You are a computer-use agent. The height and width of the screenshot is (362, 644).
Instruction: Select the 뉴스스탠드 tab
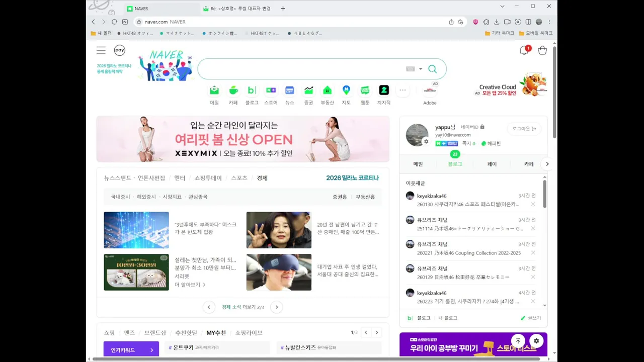pos(117,178)
